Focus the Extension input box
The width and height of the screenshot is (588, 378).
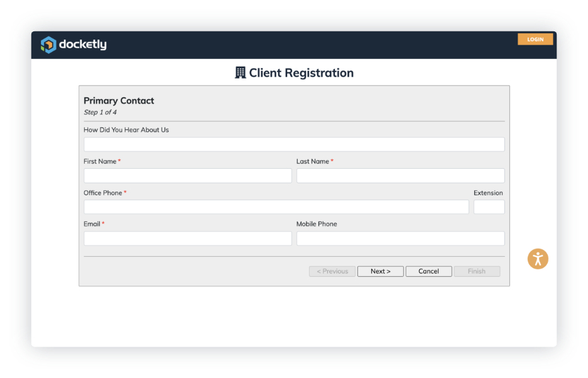point(489,207)
